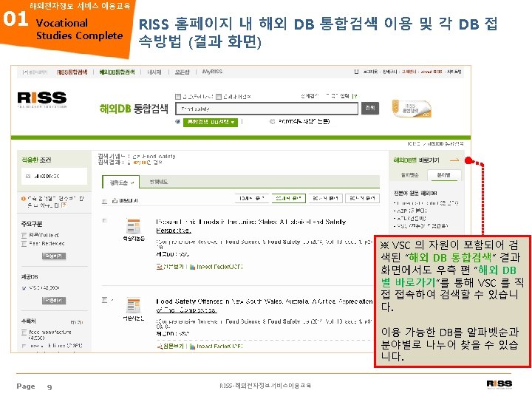Screen dimensions: 532x399
Task: Click the first result's journal document icon
Action: click(133, 226)
